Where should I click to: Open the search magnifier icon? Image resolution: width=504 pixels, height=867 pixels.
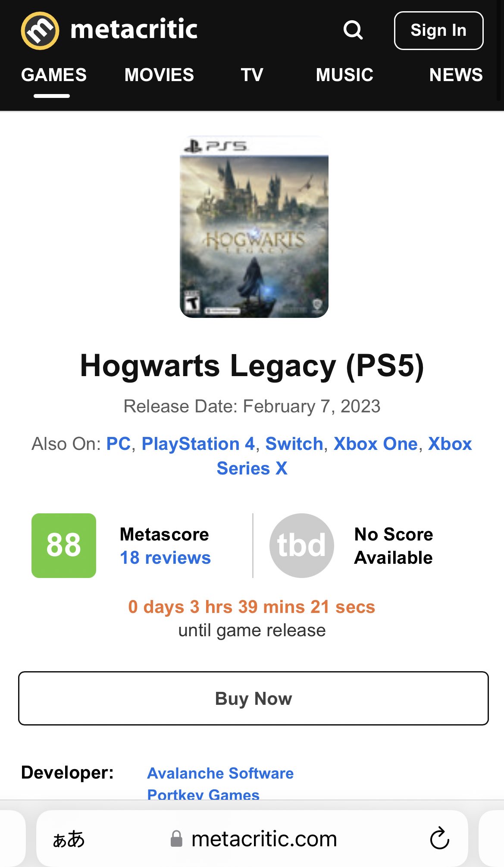pos(353,30)
